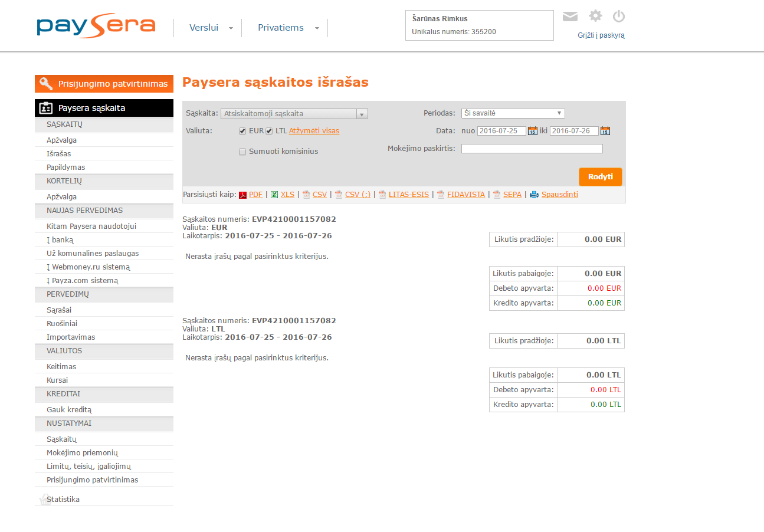This screenshot has width=764, height=532.
Task: Click the icon before the CSV (;) link
Action: [x=339, y=195]
